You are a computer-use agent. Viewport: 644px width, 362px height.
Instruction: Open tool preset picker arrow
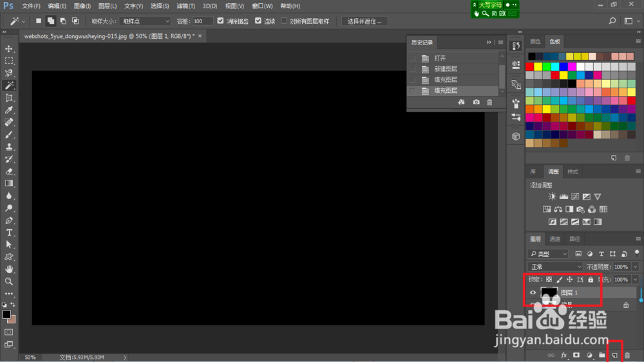23,21
